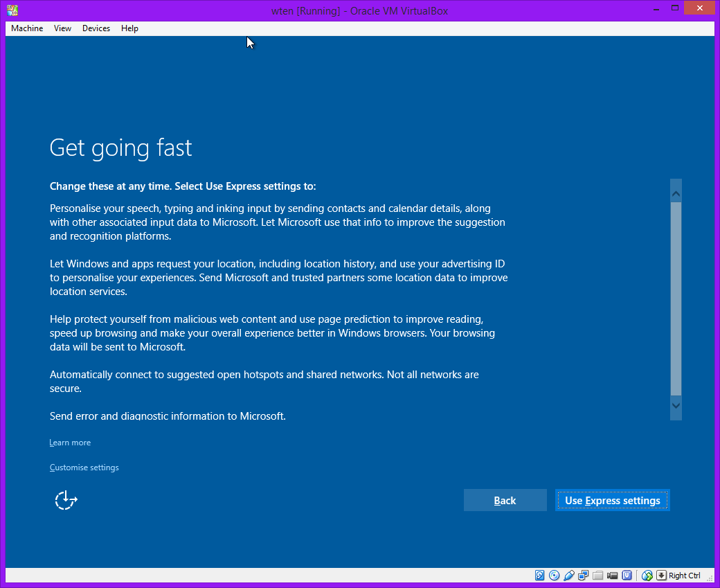Click the mouse integration status icon
Viewport: 720px width, 588px height.
click(647, 576)
